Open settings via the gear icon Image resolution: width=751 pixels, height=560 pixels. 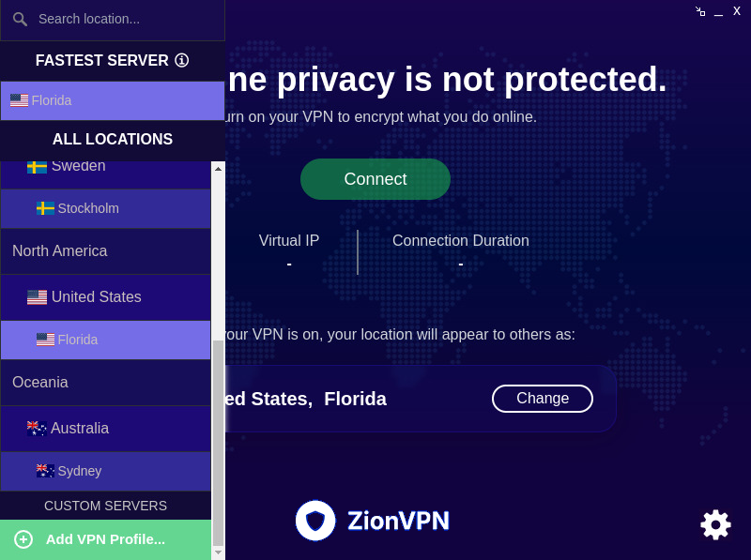715,524
